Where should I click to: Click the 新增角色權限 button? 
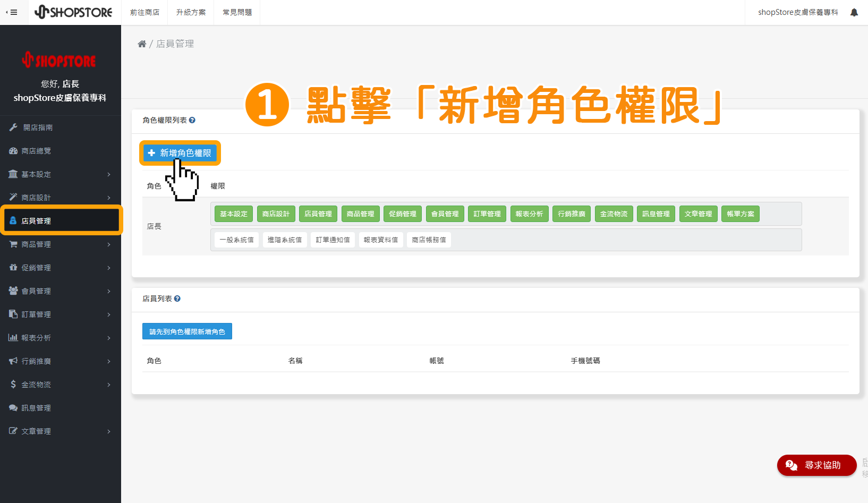point(180,153)
